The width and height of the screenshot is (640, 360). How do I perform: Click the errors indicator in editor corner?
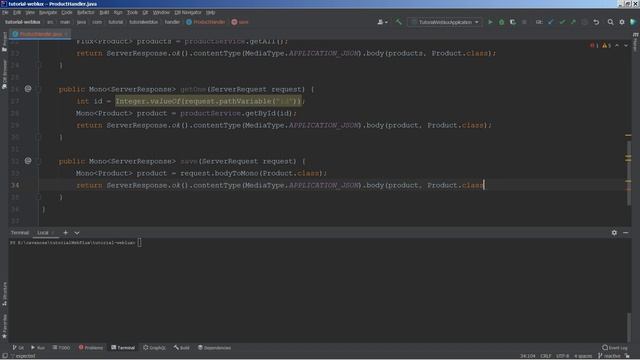593,45
